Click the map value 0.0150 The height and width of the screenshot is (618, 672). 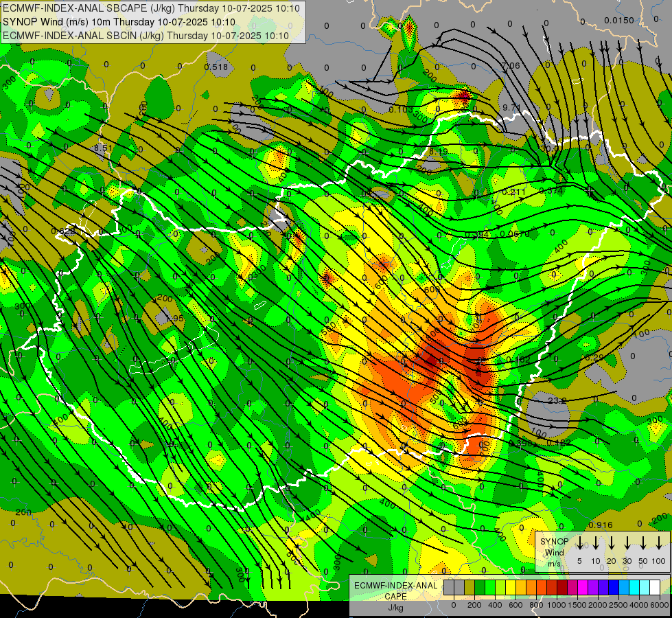(619, 21)
